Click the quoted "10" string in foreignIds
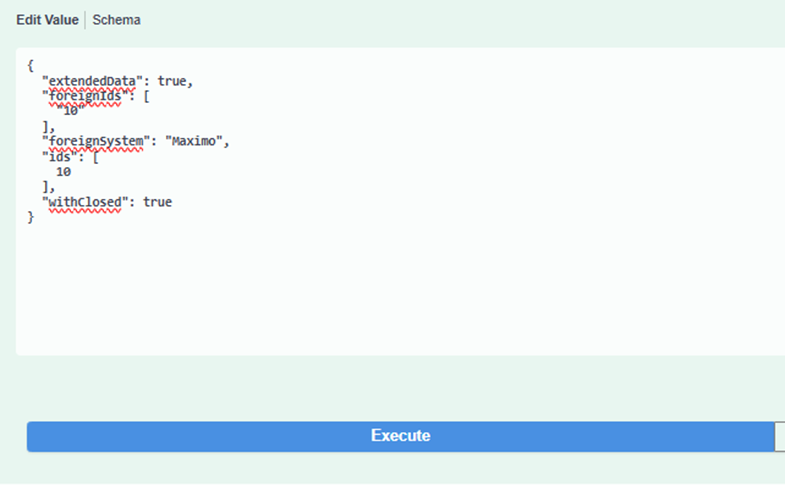 (x=70, y=111)
